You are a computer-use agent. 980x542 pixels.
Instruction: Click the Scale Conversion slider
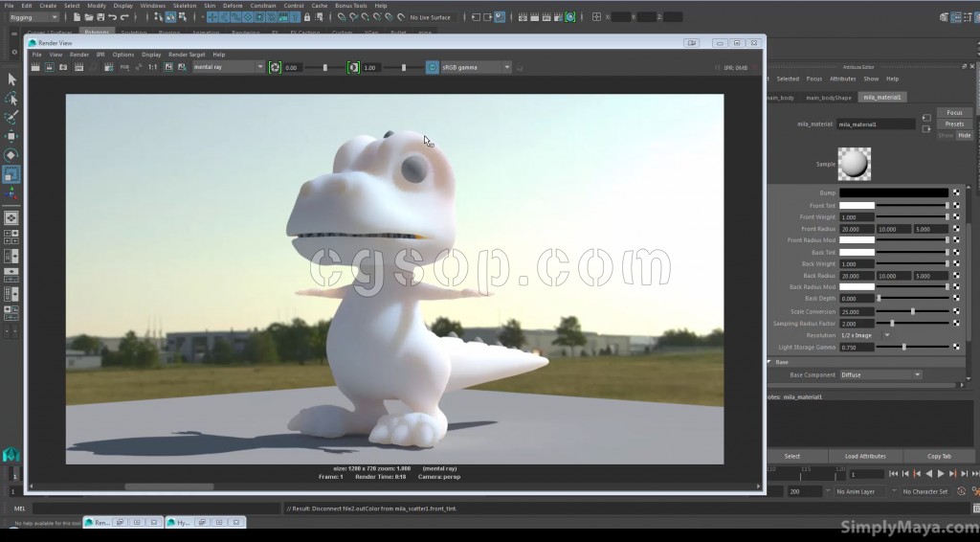coord(912,310)
